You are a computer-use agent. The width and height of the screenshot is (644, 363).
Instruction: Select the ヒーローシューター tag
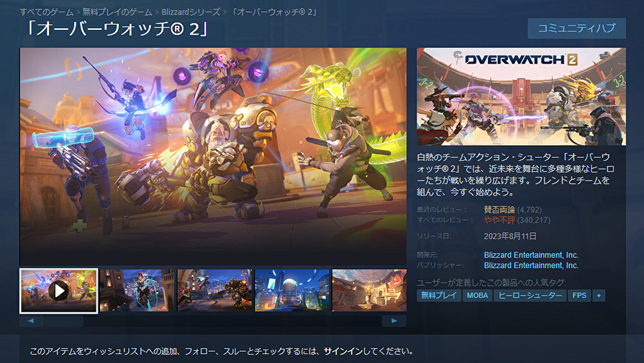(x=530, y=295)
